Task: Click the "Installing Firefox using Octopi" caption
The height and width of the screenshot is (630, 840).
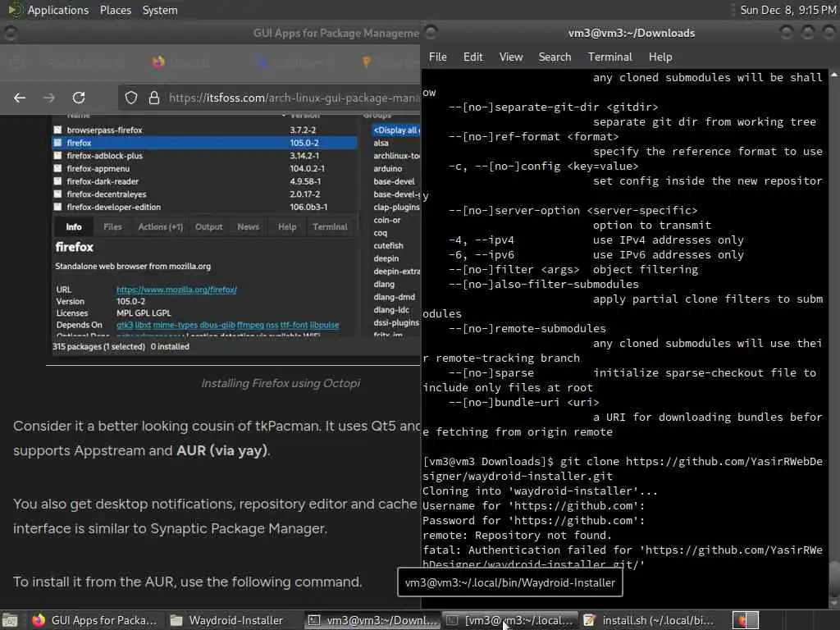Action: tap(281, 384)
